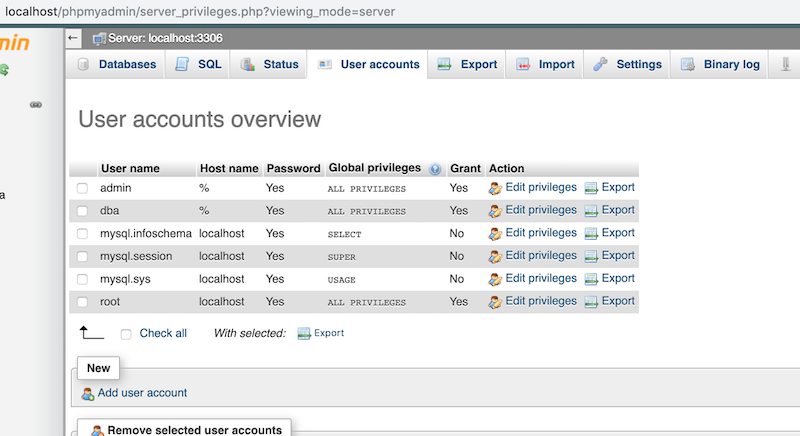The image size is (800, 436).
Task: Click Export link in dba row
Action: tap(618, 210)
